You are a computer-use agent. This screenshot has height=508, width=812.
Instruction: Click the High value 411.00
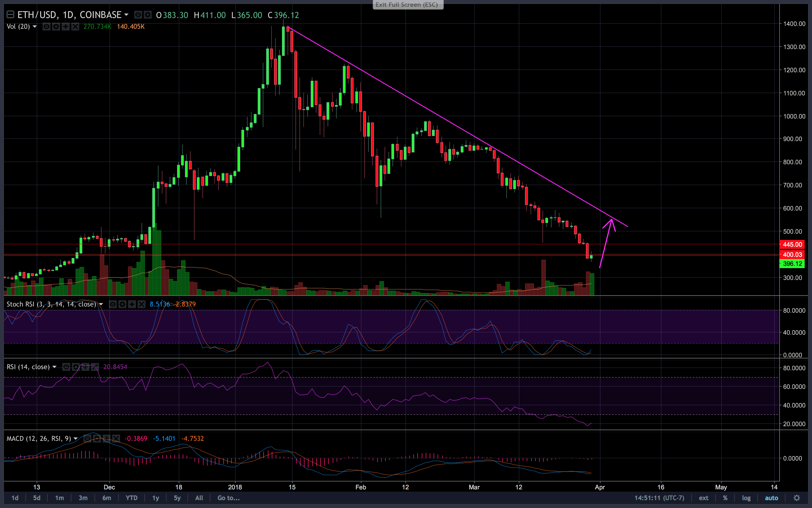213,15
